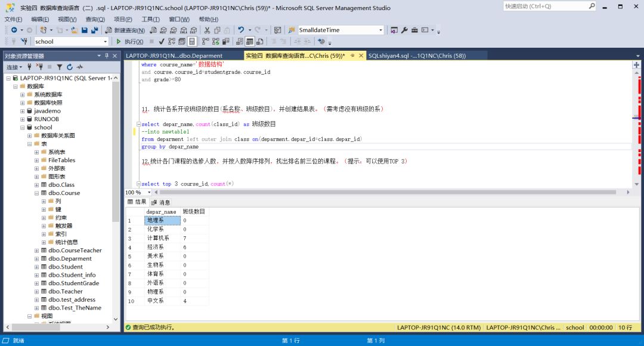Open the Toolbox icon
The width and height of the screenshot is (644, 346).
pyautogui.click(x=414, y=30)
